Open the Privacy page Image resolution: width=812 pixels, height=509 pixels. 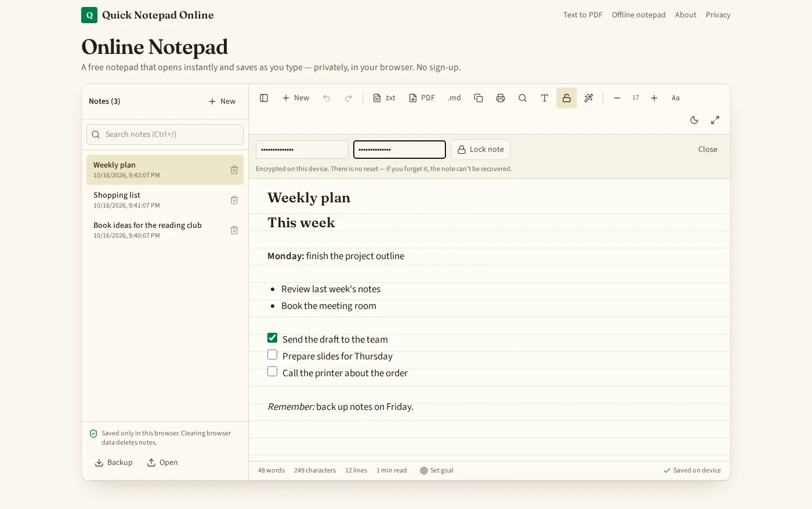(x=718, y=15)
